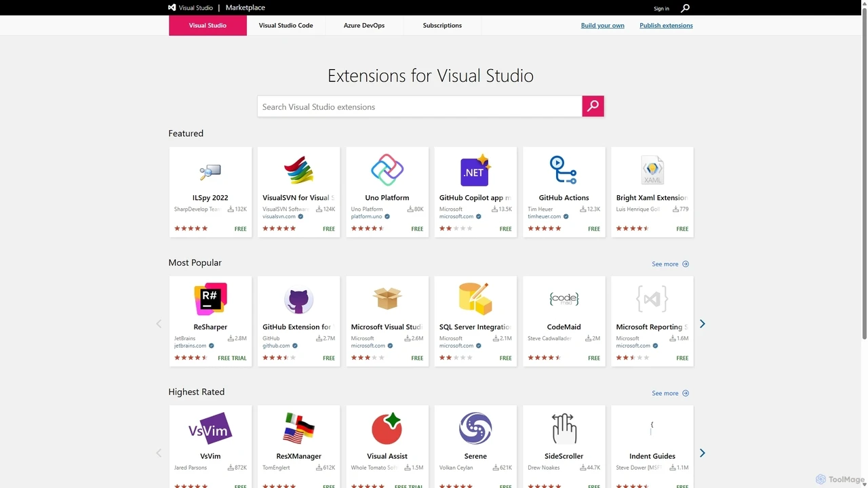
Task: Open the GitHub Copilot .NET icon
Action: click(x=475, y=170)
